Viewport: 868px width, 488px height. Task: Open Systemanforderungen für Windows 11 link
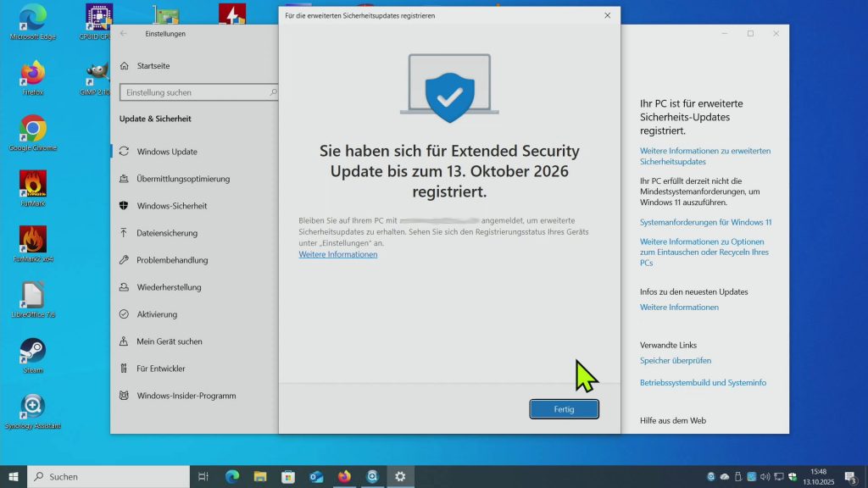(x=705, y=222)
